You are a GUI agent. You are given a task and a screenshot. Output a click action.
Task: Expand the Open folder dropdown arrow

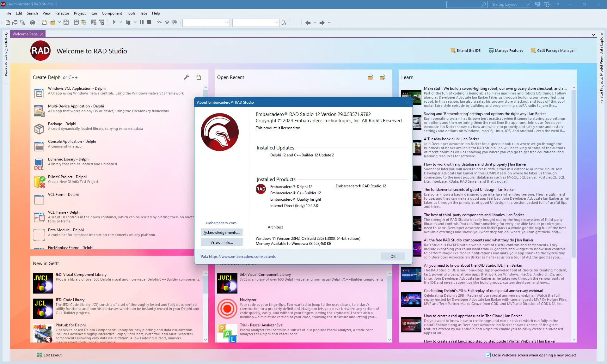pyautogui.click(x=59, y=22)
